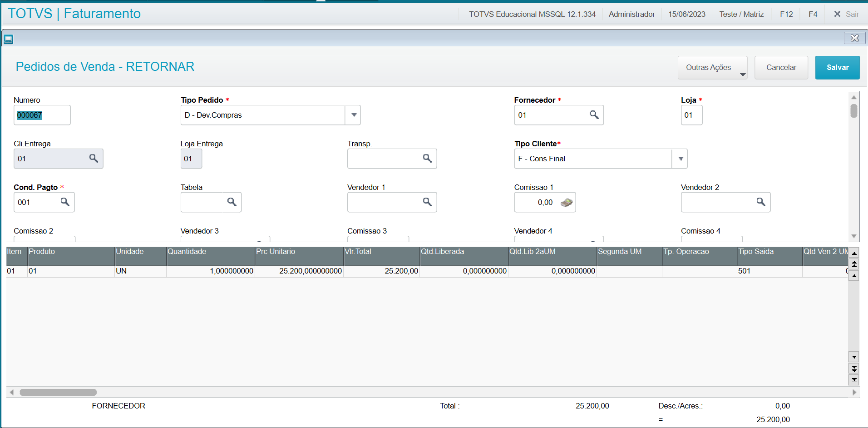The width and height of the screenshot is (868, 428).
Task: Expand Tipo Pedido dropdown
Action: [354, 115]
